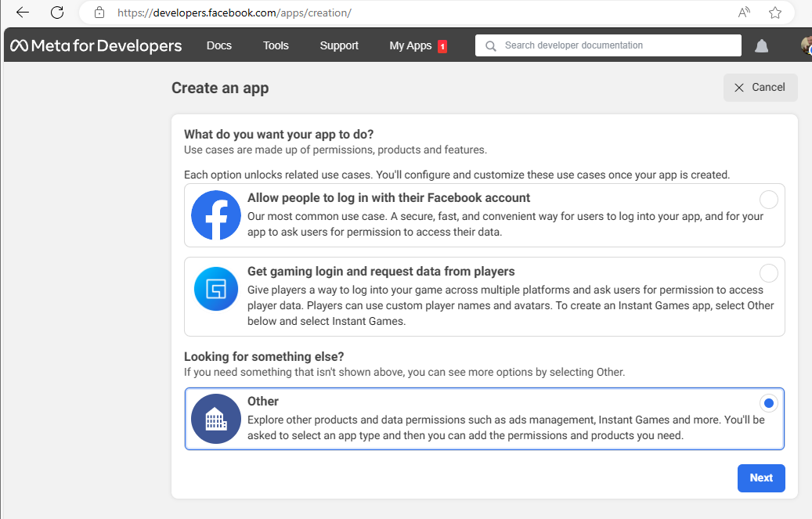Reload the page with refresh icon

click(x=57, y=13)
